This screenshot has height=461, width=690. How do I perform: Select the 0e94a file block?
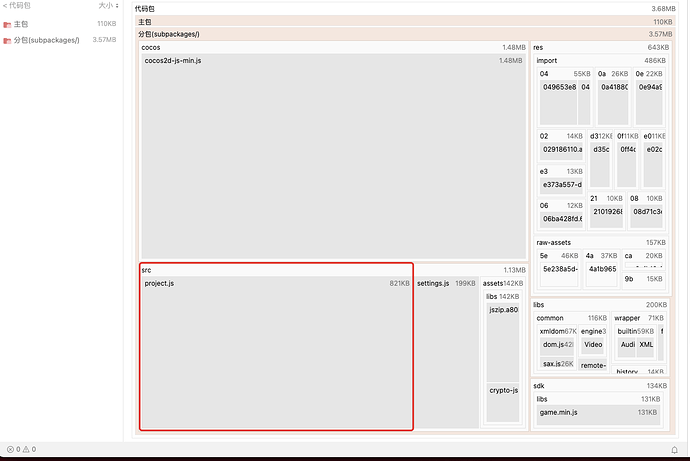pos(649,103)
